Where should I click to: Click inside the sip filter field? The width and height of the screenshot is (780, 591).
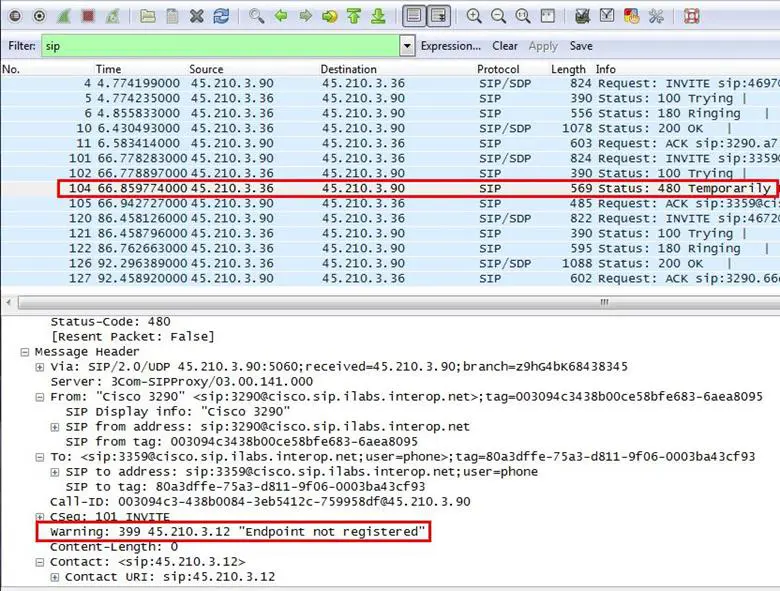pos(220,46)
